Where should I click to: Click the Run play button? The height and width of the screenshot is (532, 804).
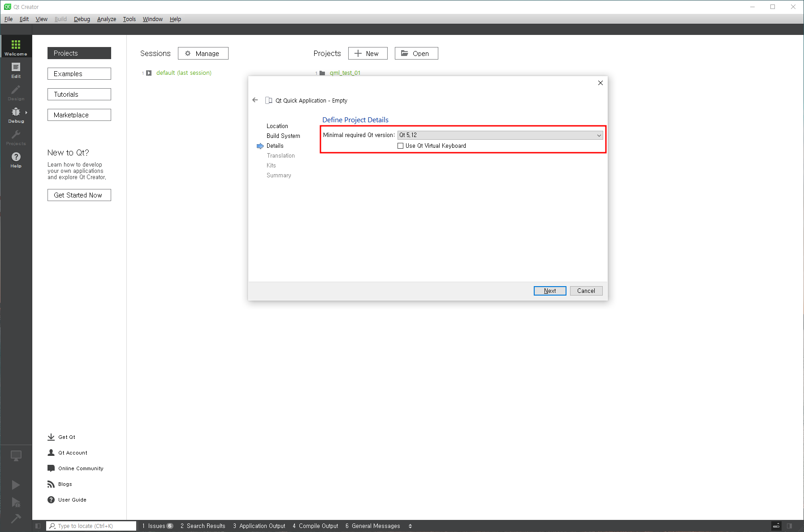click(16, 485)
